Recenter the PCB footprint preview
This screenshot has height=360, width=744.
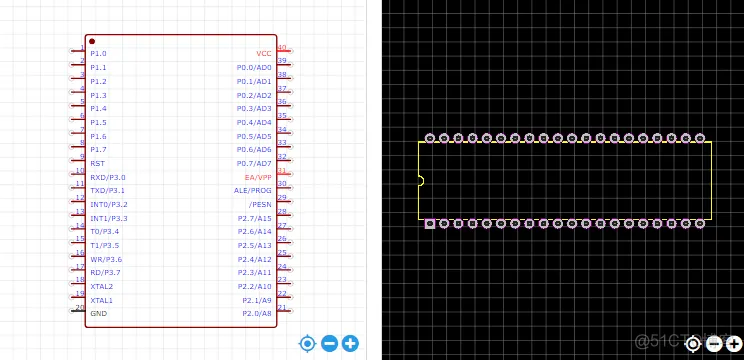693,343
